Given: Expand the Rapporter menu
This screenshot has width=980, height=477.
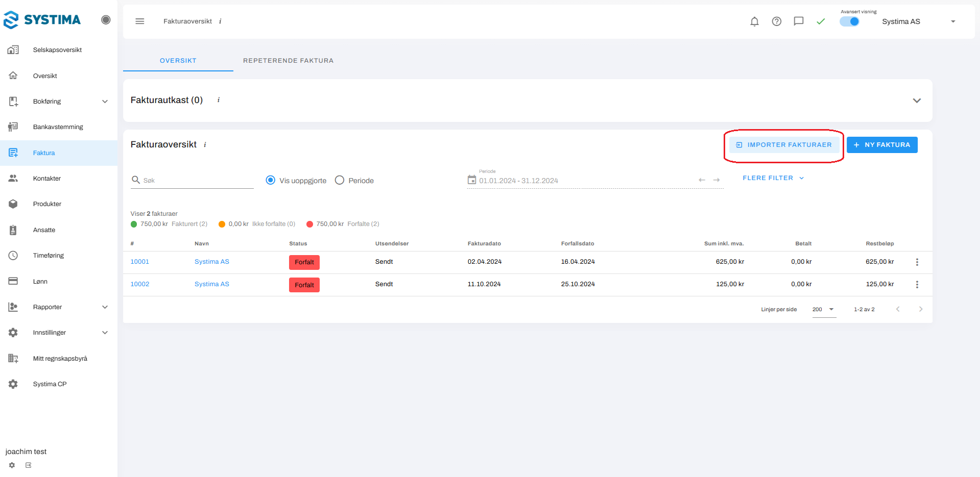Looking at the screenshot, I should point(59,307).
